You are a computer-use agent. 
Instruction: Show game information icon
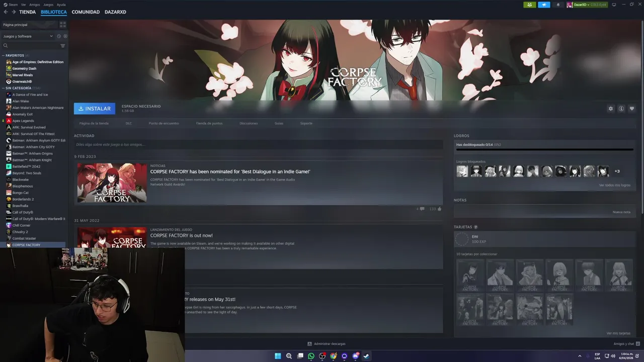(x=621, y=109)
